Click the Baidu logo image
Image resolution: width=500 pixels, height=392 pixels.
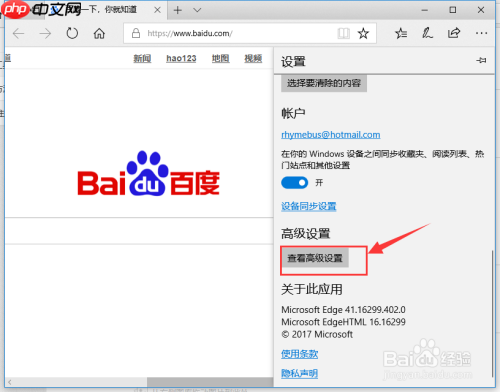click(x=148, y=173)
